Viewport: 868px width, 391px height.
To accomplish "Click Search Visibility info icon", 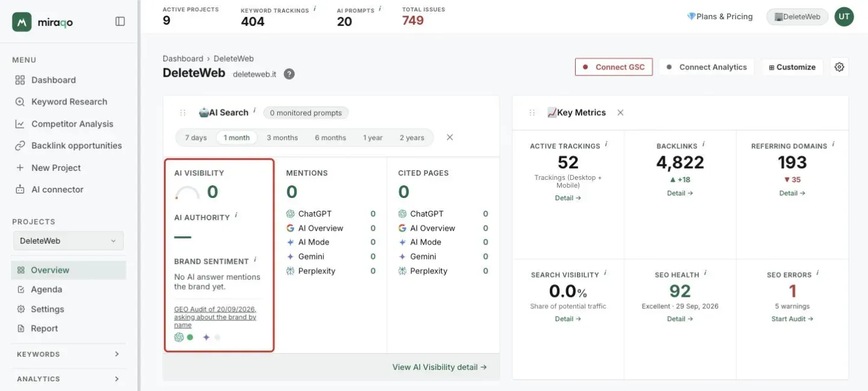I will [x=605, y=273].
